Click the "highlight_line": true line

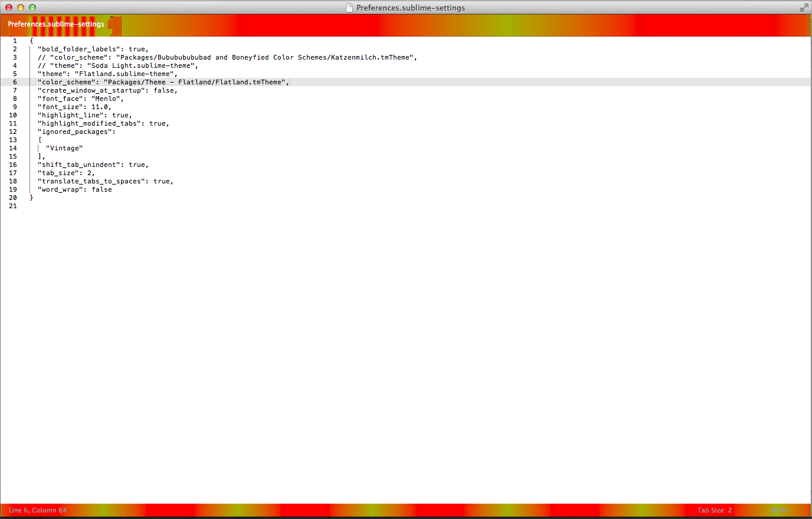(85, 116)
